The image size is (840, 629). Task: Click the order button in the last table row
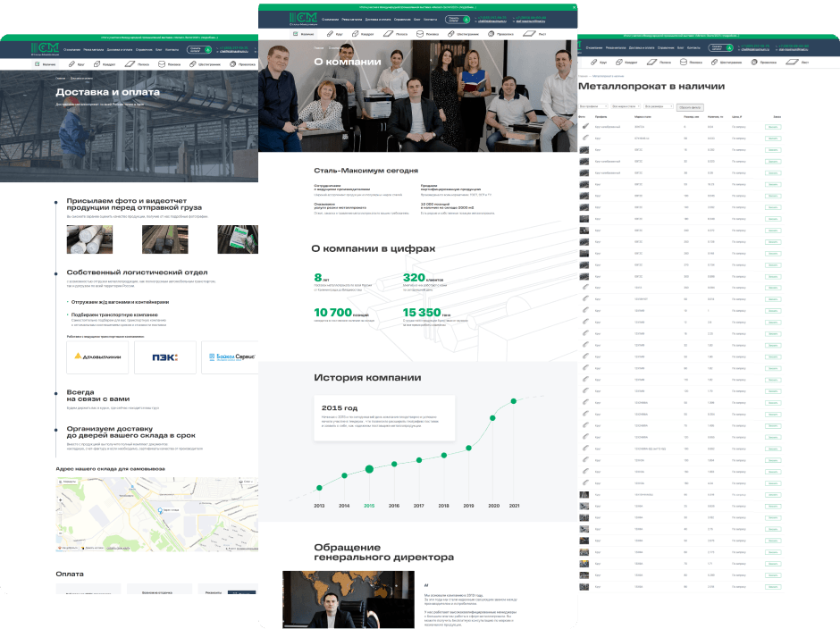(x=773, y=587)
